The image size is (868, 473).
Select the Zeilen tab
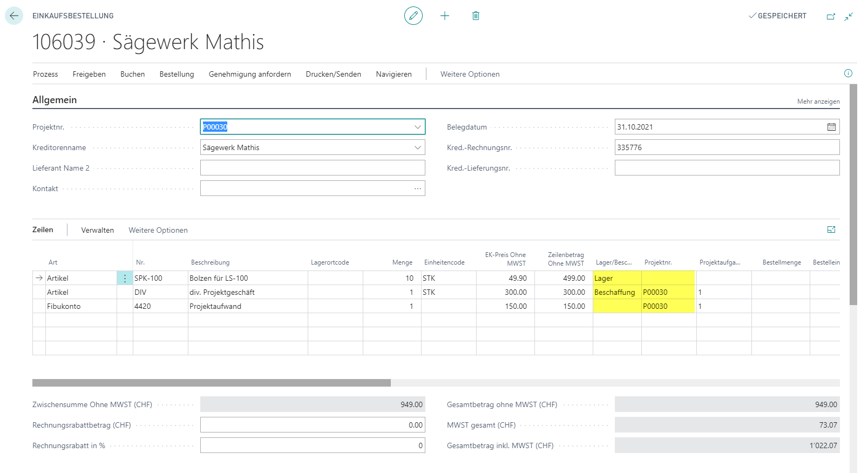click(43, 229)
